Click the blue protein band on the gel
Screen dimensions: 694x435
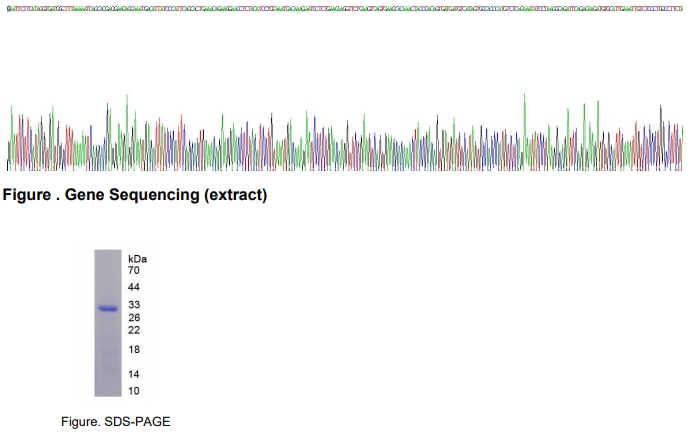(x=108, y=309)
